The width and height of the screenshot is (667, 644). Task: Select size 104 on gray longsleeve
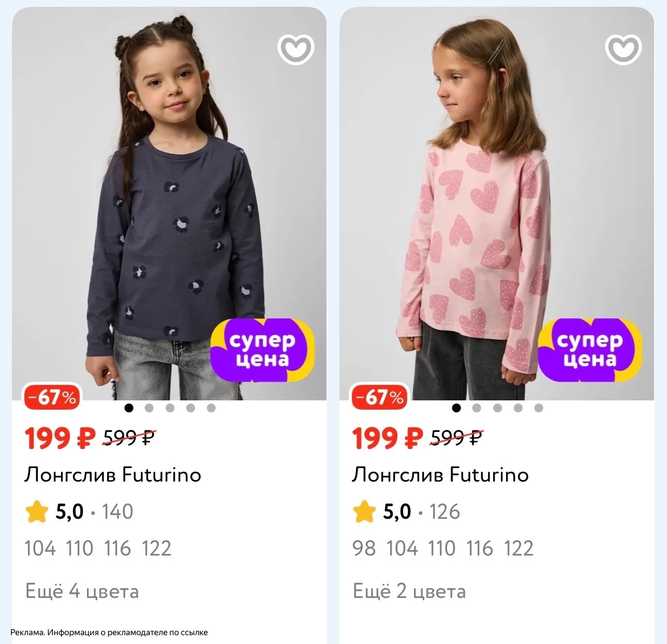coord(40,548)
